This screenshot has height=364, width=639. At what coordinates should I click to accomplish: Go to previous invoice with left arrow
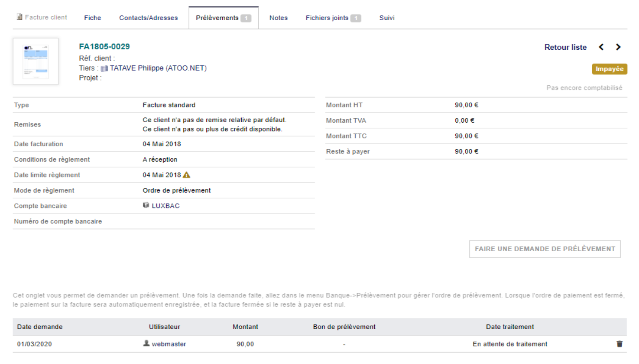601,47
